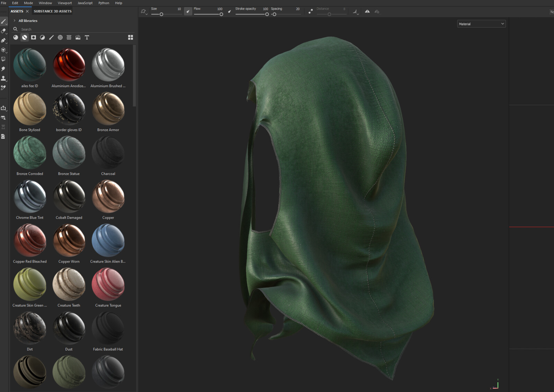The height and width of the screenshot is (392, 554).
Task: Toggle Symmetry mirror icon
Action: click(x=367, y=11)
